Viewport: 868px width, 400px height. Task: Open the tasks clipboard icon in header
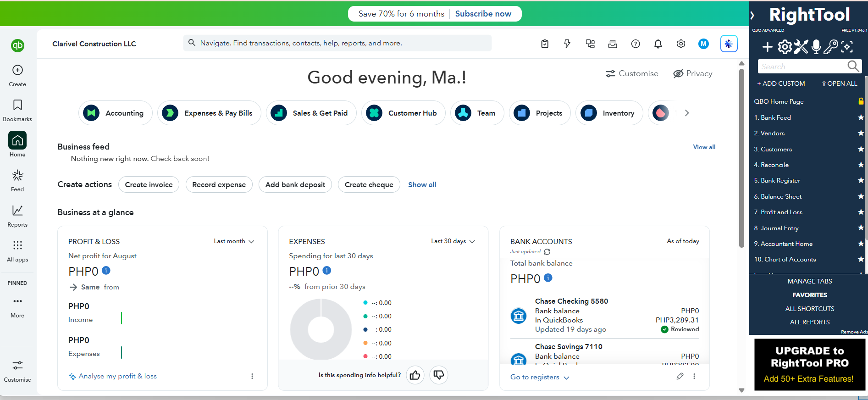coord(545,44)
